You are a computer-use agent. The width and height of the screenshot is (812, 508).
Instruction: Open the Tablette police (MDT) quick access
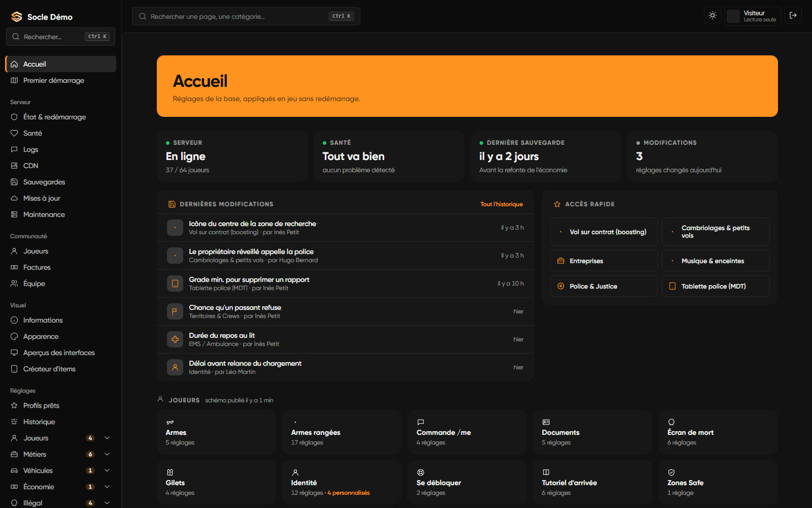coord(716,286)
